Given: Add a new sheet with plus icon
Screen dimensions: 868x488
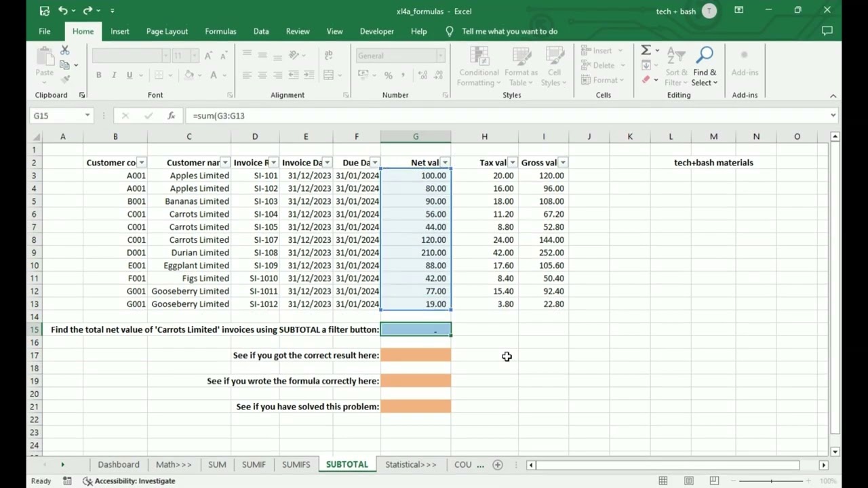Looking at the screenshot, I should pos(498,464).
